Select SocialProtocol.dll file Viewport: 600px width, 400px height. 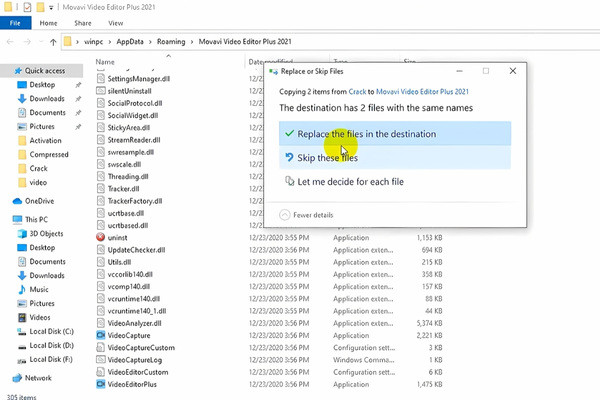(x=135, y=103)
